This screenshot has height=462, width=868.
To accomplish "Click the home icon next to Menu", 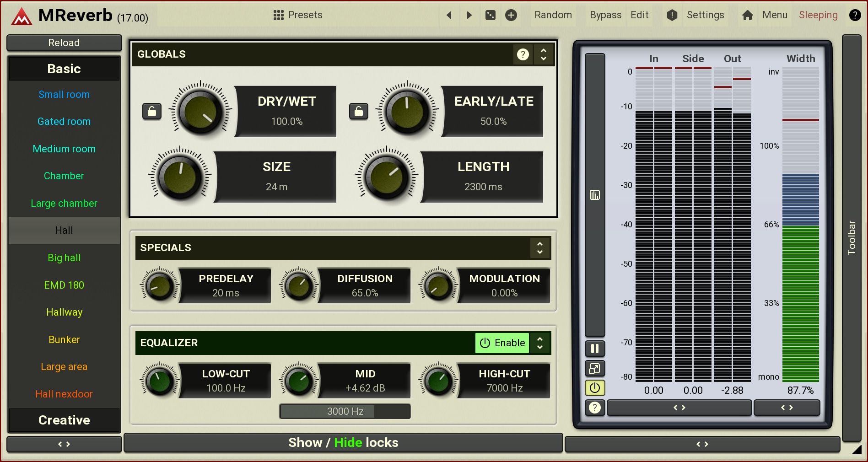I will point(747,15).
